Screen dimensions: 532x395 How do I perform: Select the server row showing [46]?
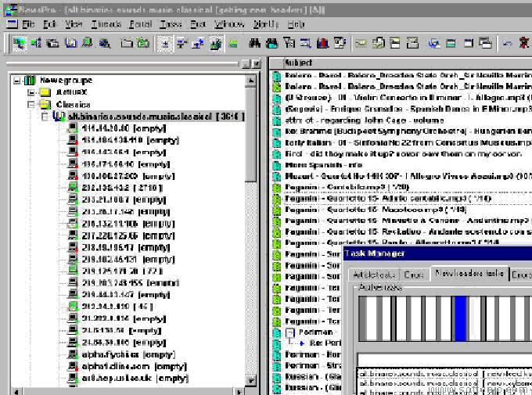(117, 307)
